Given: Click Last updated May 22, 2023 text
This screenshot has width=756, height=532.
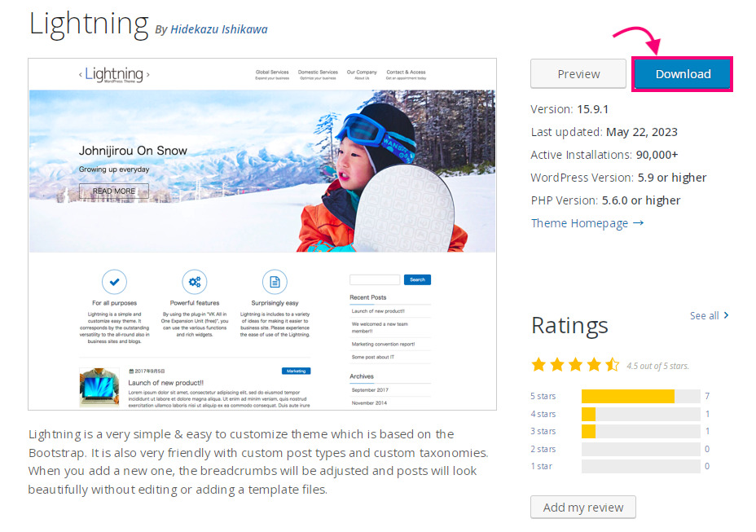Looking at the screenshot, I should 604,132.
